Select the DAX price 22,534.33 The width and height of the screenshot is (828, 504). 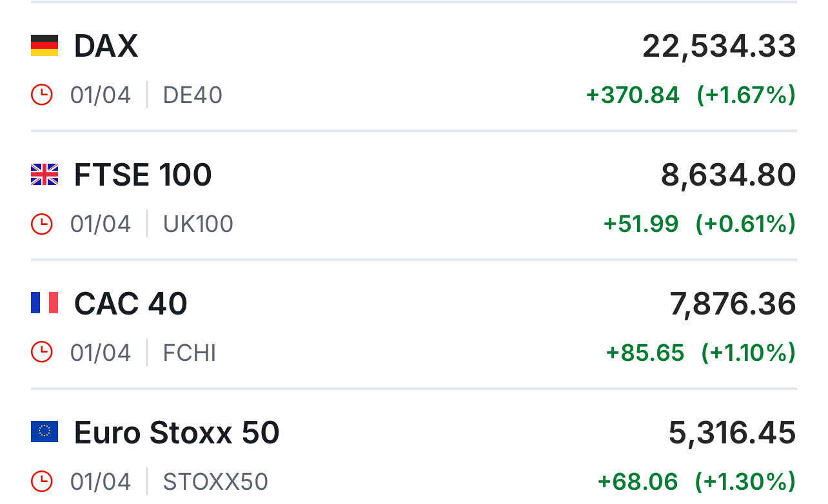click(x=719, y=46)
